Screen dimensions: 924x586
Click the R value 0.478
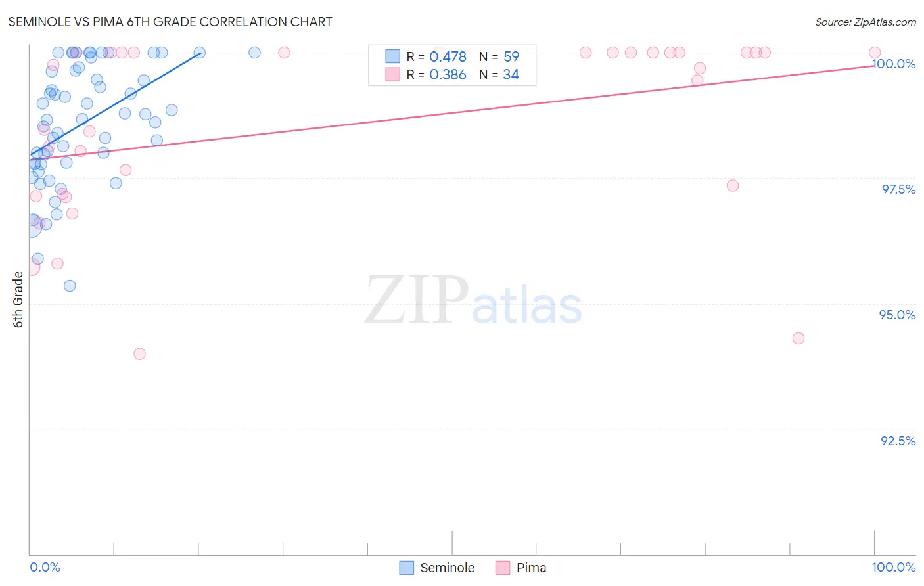(448, 56)
